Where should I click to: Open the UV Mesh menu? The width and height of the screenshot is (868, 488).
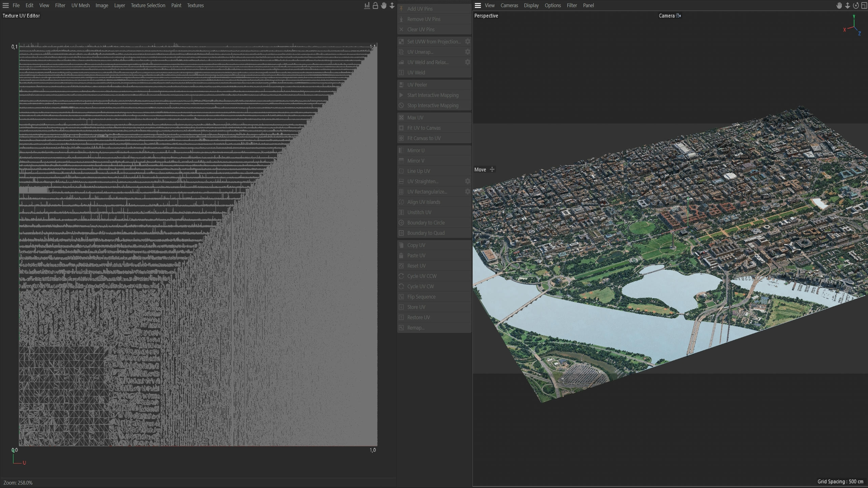pyautogui.click(x=80, y=5)
